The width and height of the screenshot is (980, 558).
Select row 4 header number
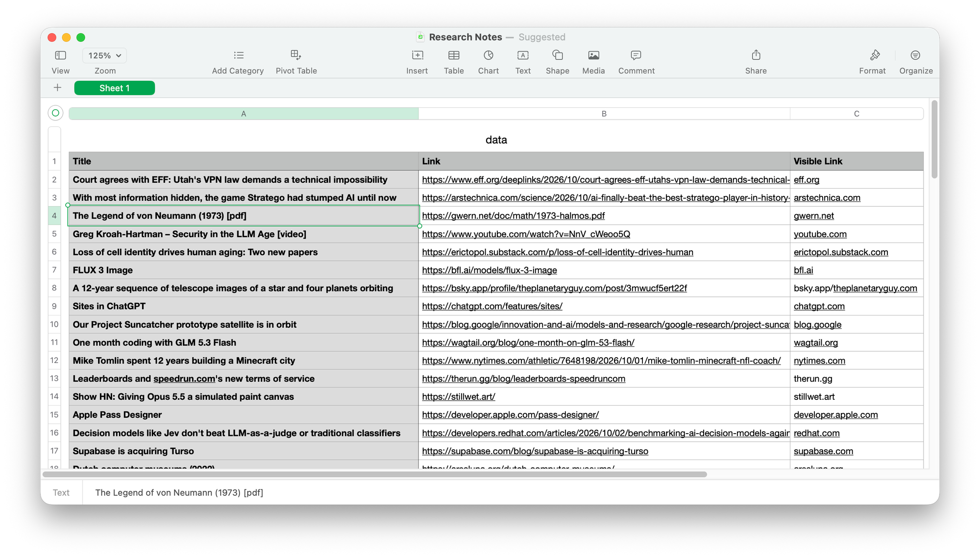coord(54,216)
